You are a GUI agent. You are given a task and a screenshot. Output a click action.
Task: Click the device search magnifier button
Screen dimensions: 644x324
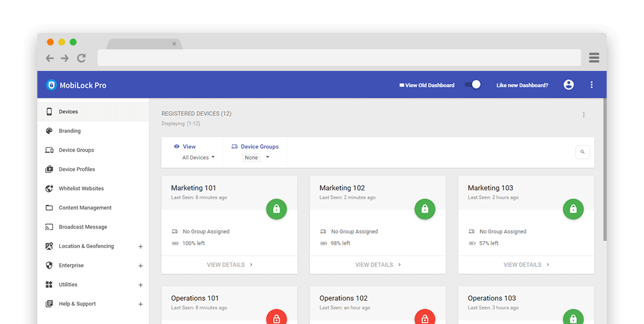[x=583, y=152]
